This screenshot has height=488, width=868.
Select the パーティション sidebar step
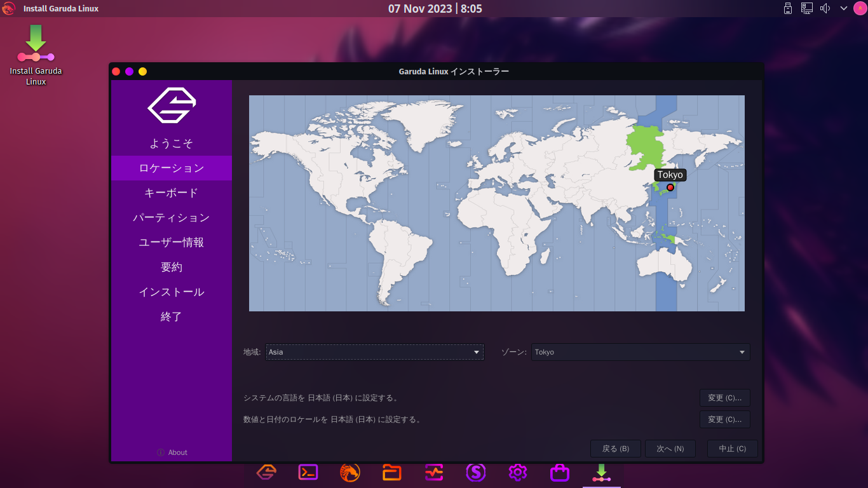point(172,218)
